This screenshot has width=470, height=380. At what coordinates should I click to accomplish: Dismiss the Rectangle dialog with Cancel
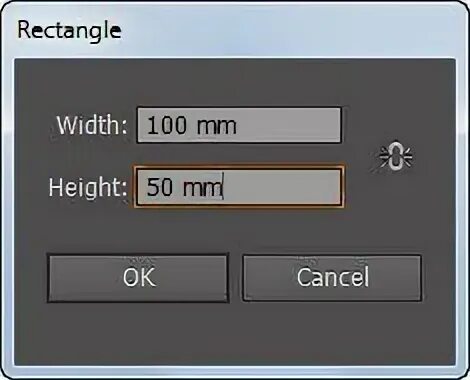tap(332, 278)
